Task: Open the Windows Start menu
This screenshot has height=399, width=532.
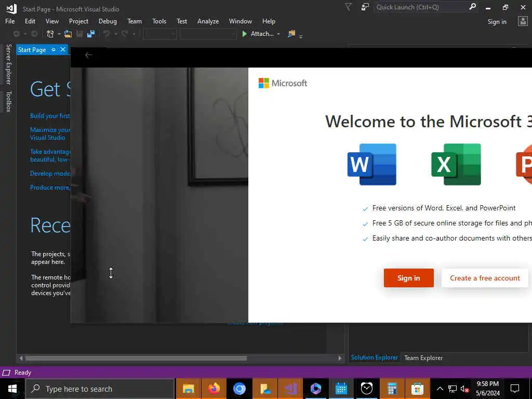Action: point(12,389)
